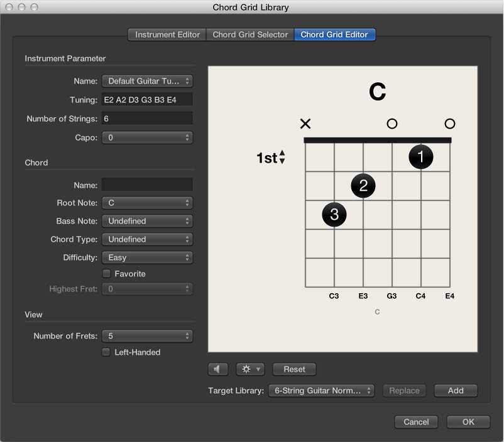Viewport: 504px width, 442px height.
Task: Open the Action pop-up gear menu
Action: click(249, 369)
